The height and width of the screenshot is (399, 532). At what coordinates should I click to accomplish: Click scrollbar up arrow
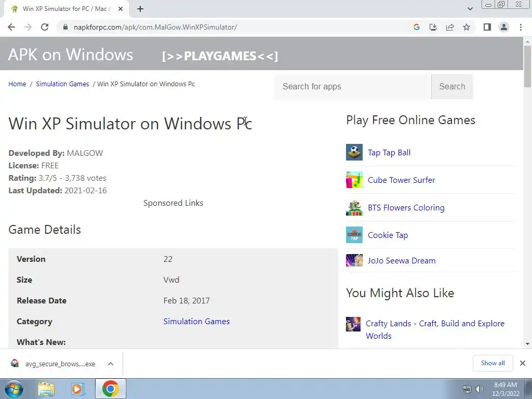527,41
